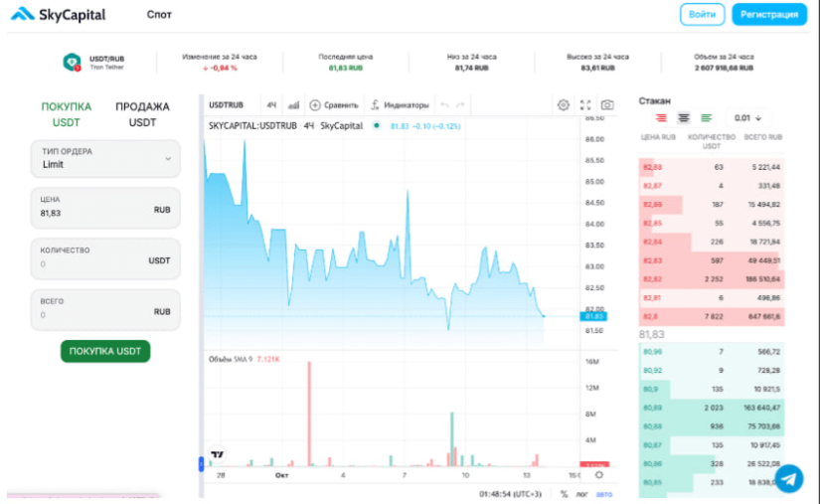Click buy order row priced 80,88

tap(712, 426)
